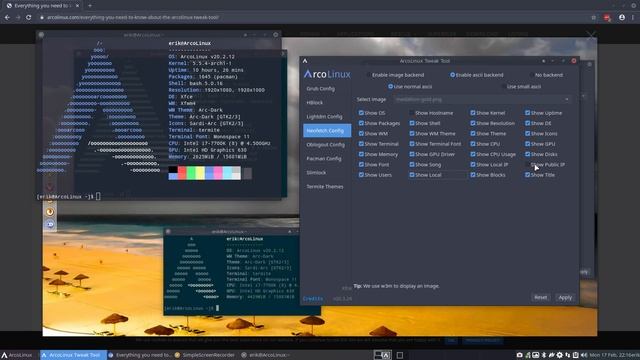Close the image lightbox with the X
Viewport: 640px width, 360px height.
click(x=591, y=35)
